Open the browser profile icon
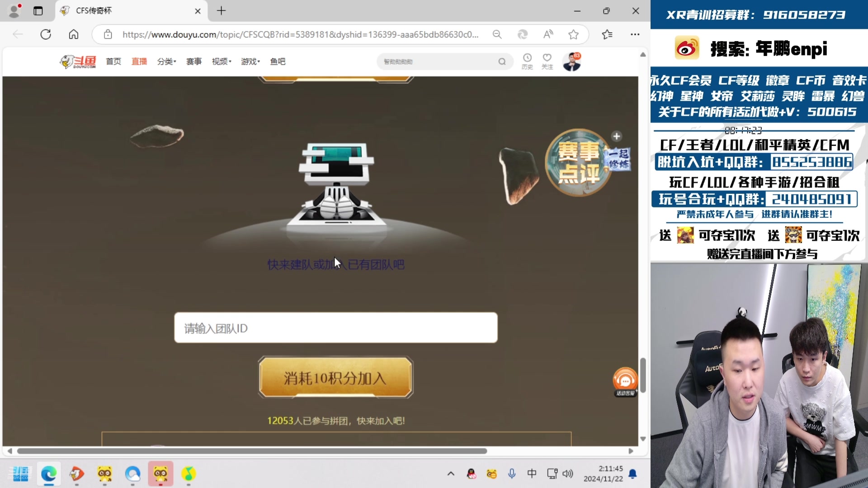The width and height of the screenshot is (868, 488). (x=14, y=10)
